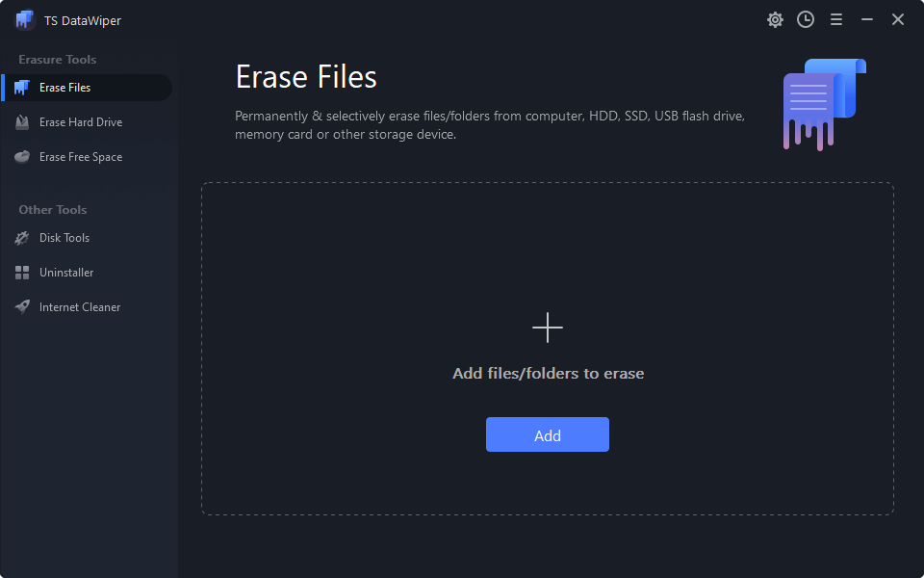
Task: Click the Erase Files page title
Action: pyautogui.click(x=305, y=76)
